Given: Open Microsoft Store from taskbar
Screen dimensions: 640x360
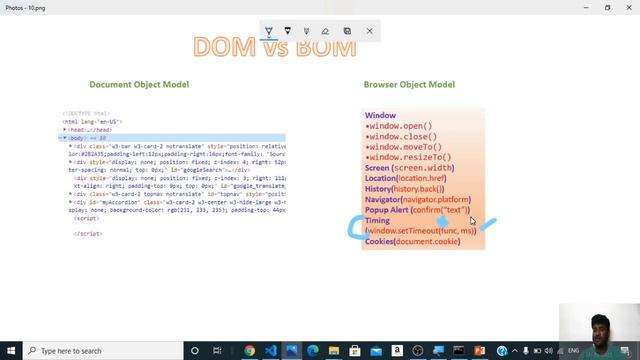Looking at the screenshot, I should (x=355, y=351).
